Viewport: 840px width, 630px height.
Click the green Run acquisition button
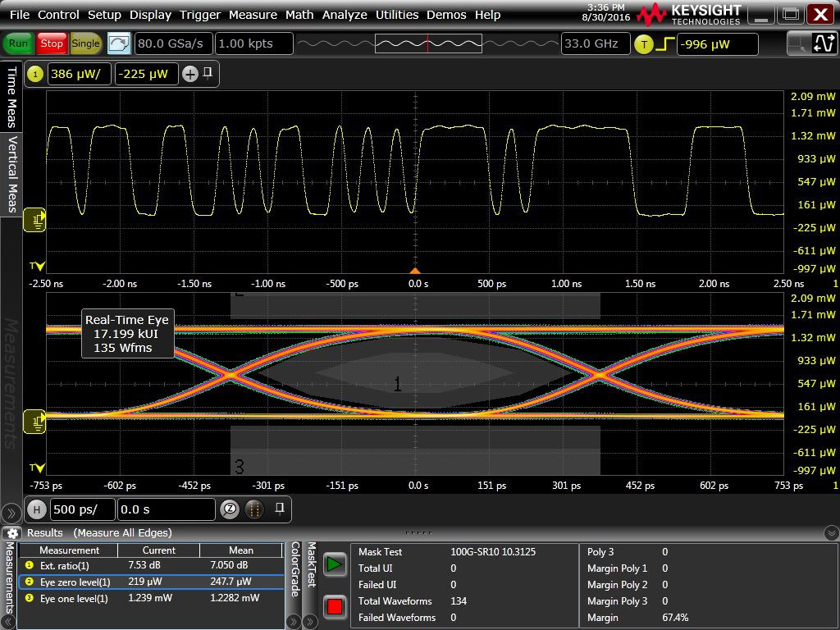[18, 43]
